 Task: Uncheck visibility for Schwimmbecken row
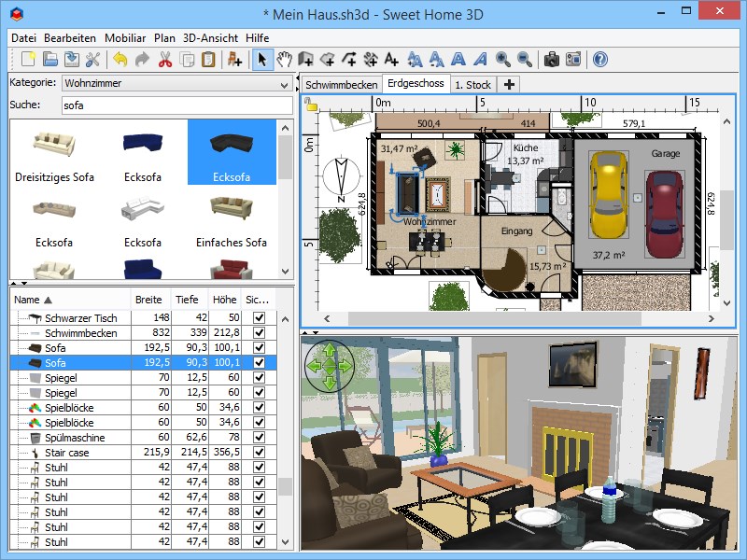point(259,332)
